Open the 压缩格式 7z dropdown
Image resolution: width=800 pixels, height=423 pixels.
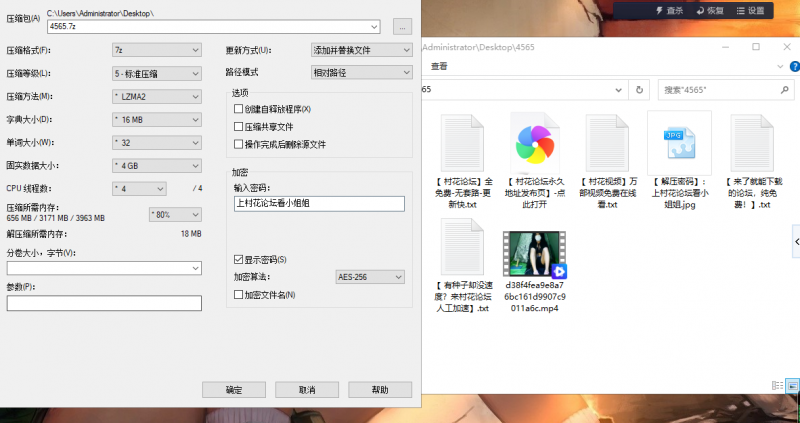(156, 48)
